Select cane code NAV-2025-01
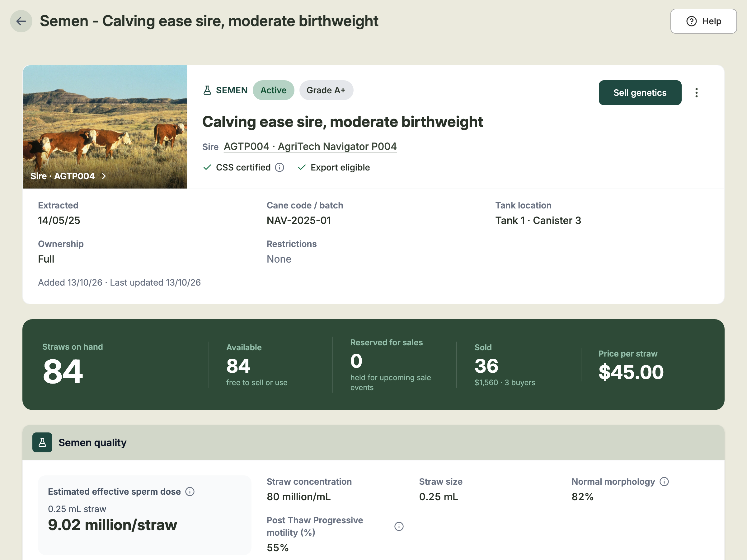The image size is (747, 560). (x=298, y=221)
